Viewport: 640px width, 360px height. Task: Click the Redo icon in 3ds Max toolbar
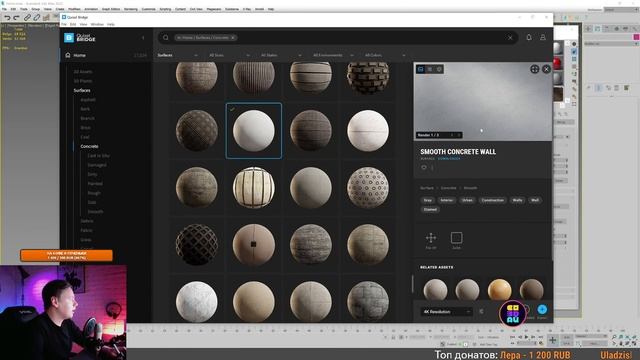(16, 17)
